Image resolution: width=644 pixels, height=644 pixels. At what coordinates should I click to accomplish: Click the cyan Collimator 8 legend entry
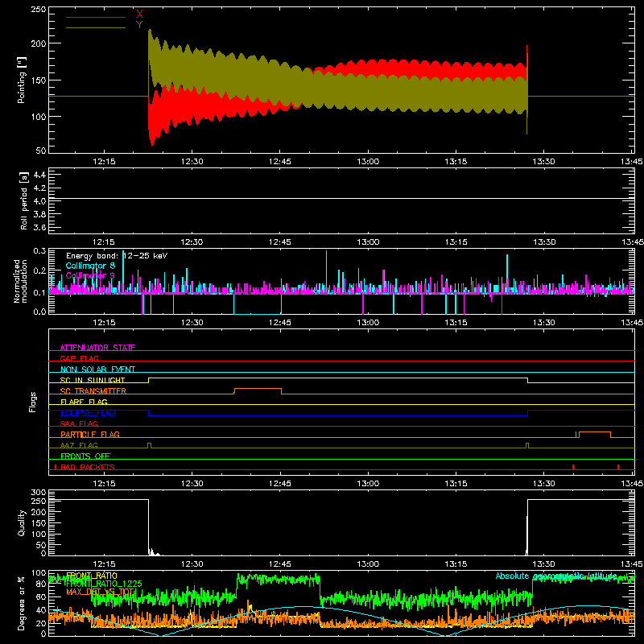tap(90, 266)
